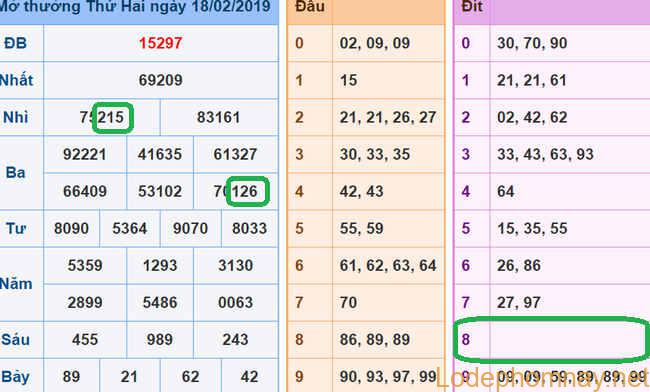The width and height of the screenshot is (650, 392).
Task: Click Năm prize number 3130
Action: [235, 265]
